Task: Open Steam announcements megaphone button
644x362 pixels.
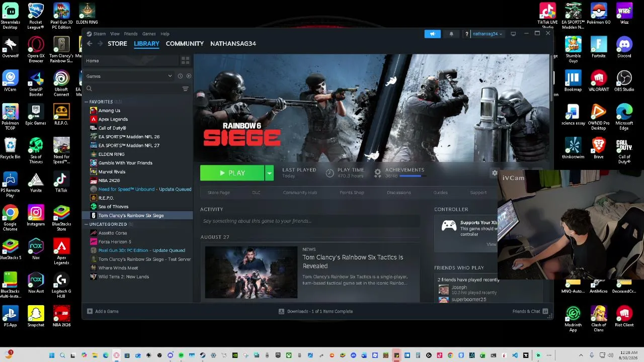Action: point(432,34)
